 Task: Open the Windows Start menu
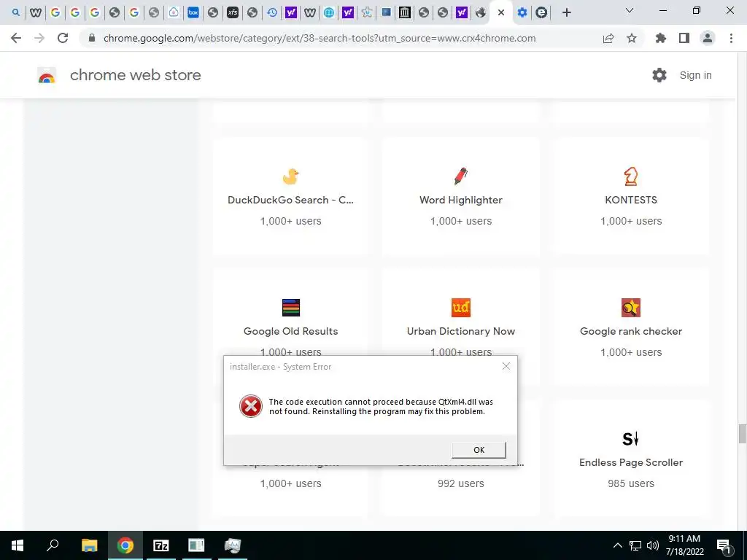(x=18, y=545)
